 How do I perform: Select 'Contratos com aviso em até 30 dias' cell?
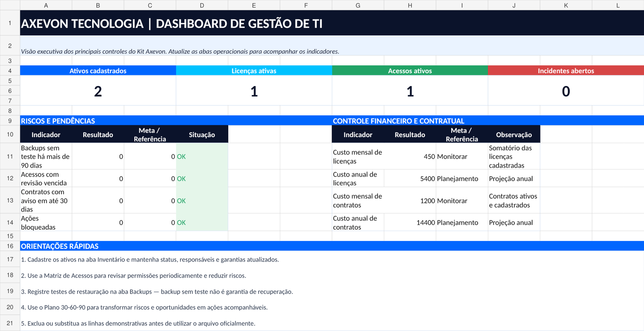(46, 200)
